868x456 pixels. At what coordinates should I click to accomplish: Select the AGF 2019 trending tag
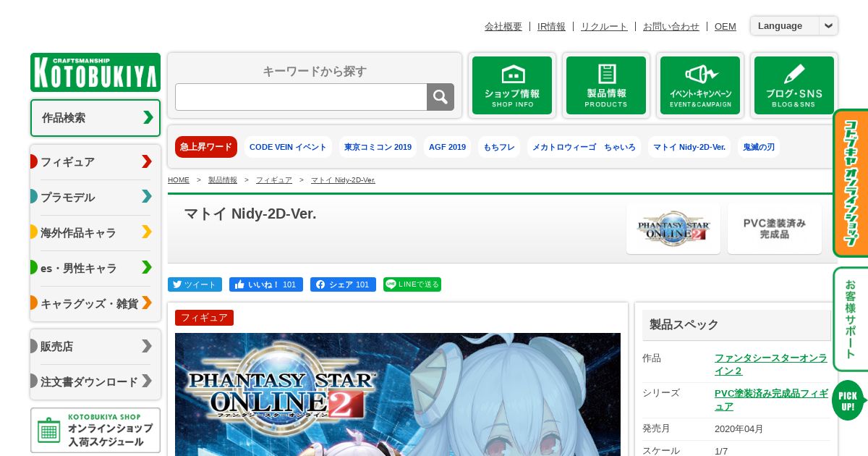point(447,147)
